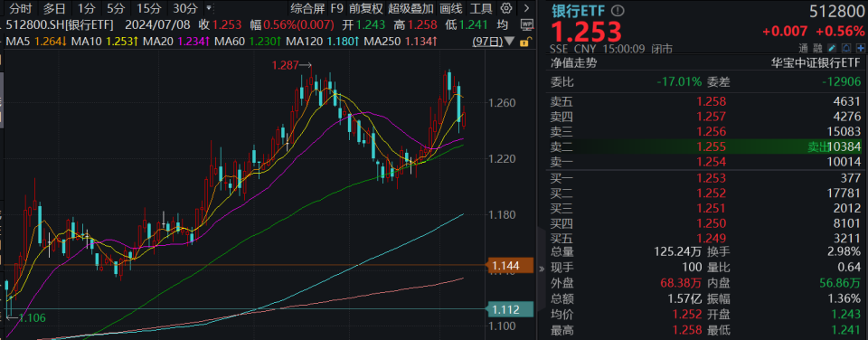
Task: Open 超级叠加 overlay feature
Action: pos(410,8)
